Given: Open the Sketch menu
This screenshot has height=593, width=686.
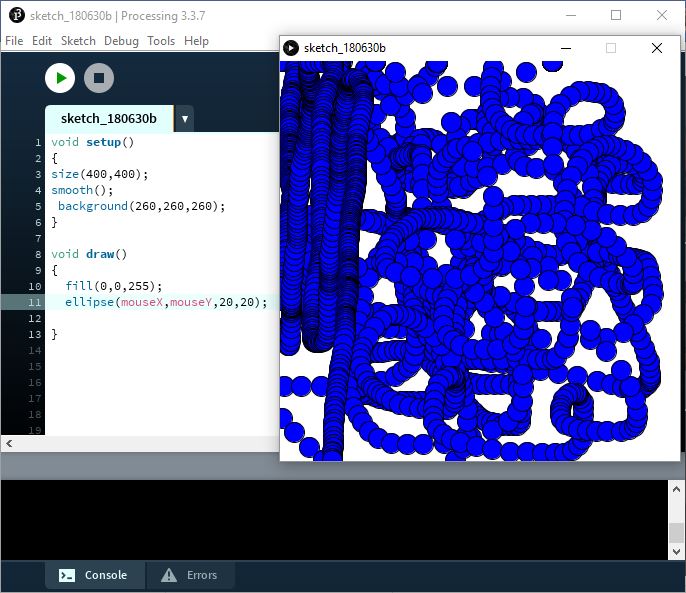Looking at the screenshot, I should pyautogui.click(x=78, y=41).
